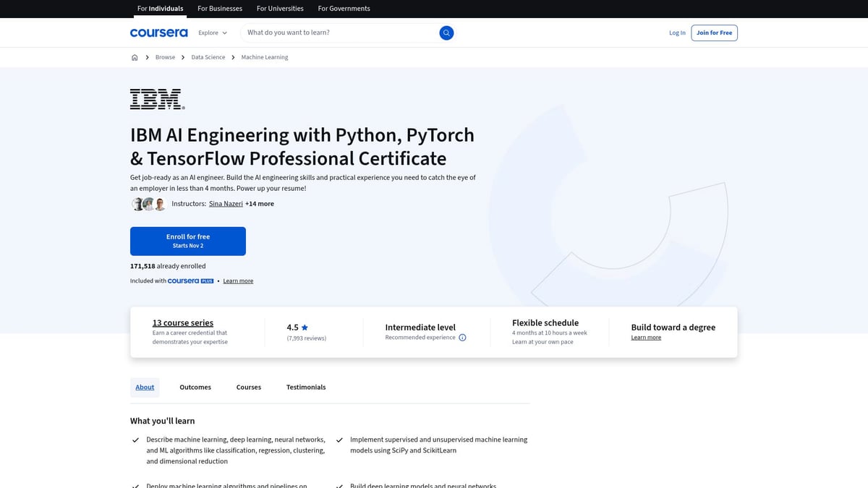Select the Testimonials tab
The image size is (868, 488).
click(x=306, y=388)
